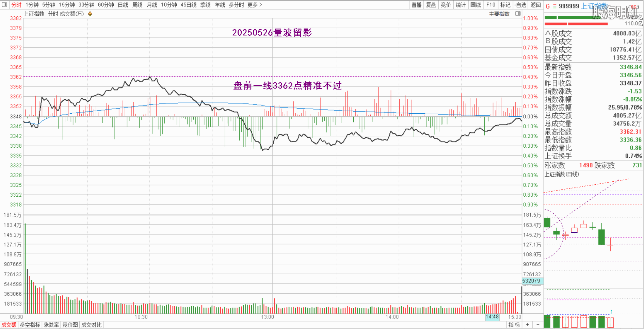This screenshot has height=329, width=644.
Task: Click the 涨家数 count 1498
Action: click(x=586, y=165)
